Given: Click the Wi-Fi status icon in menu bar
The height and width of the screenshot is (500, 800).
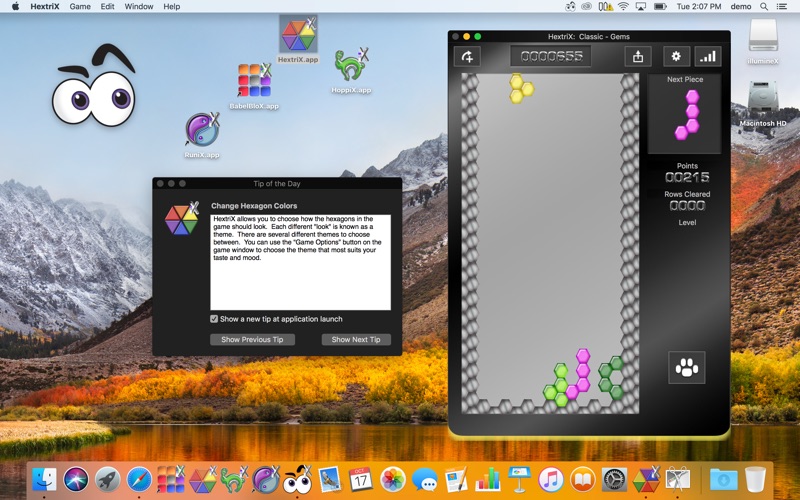Looking at the screenshot, I should tap(623, 6).
